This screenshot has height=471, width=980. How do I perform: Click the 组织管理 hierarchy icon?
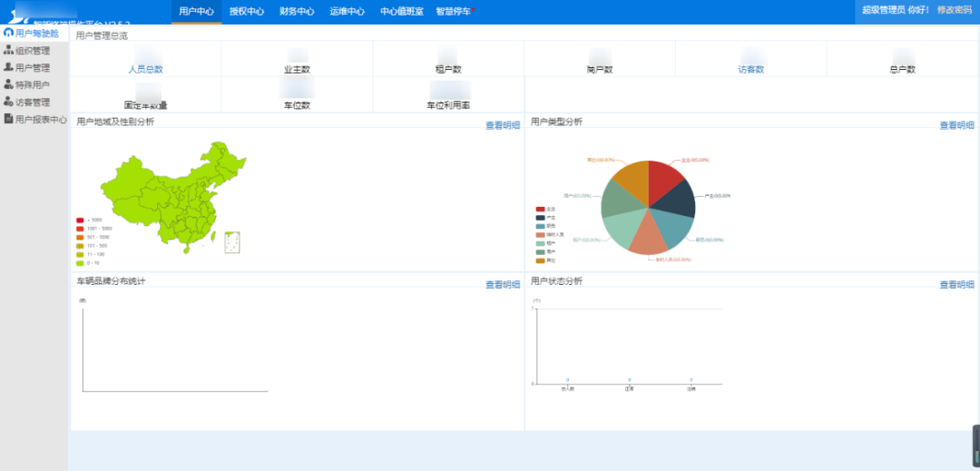[9, 51]
